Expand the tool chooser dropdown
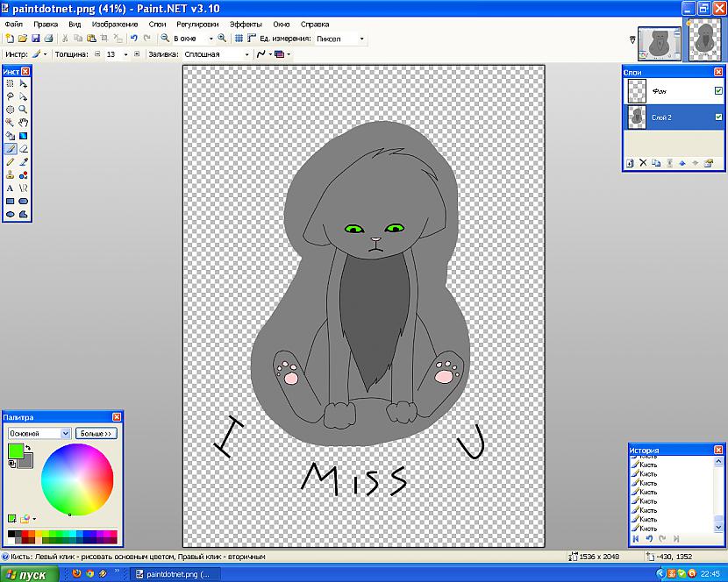This screenshot has width=728, height=582. (45, 54)
